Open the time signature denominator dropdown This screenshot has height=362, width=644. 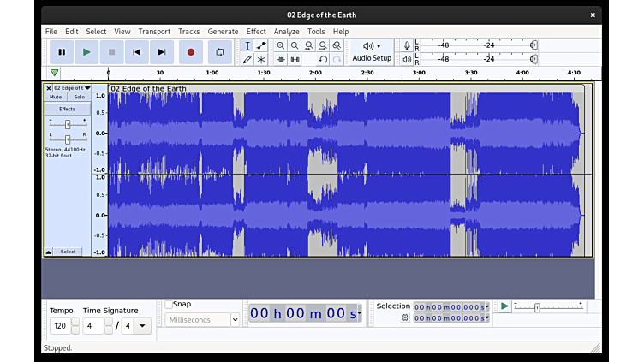(142, 326)
